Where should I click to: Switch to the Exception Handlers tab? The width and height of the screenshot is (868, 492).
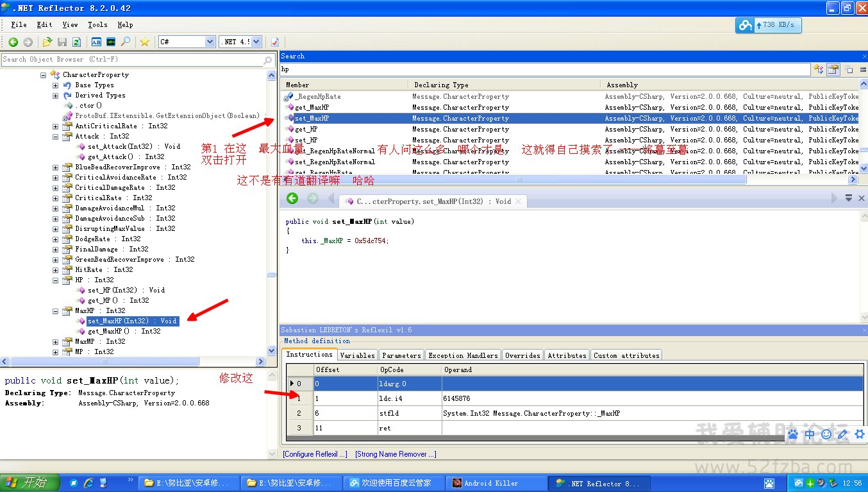(463, 355)
